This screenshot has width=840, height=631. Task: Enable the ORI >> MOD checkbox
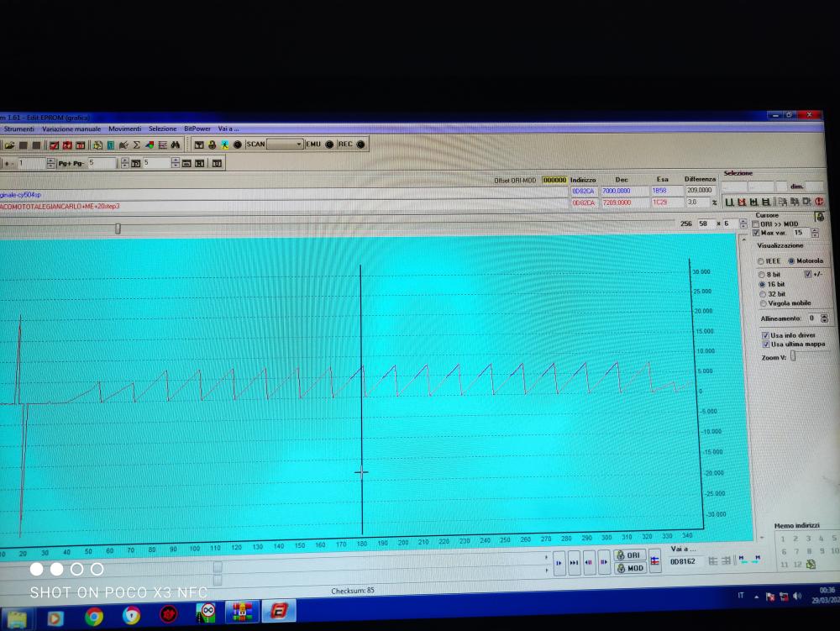pos(756,224)
